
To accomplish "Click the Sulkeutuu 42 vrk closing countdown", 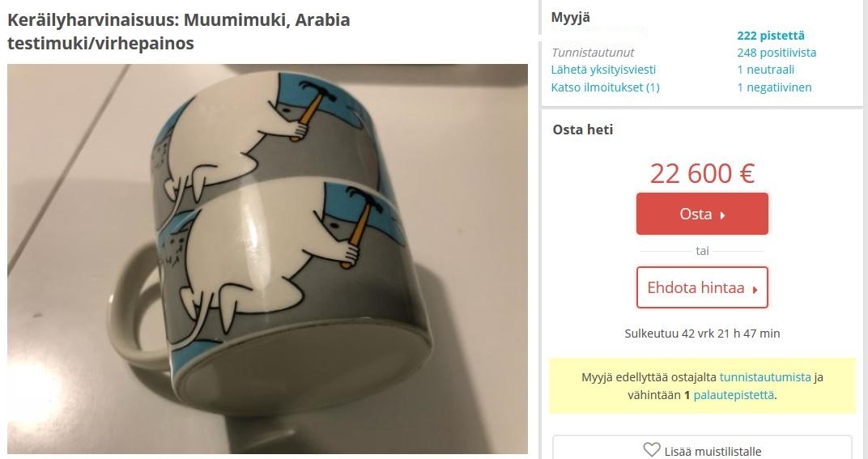I will (702, 334).
